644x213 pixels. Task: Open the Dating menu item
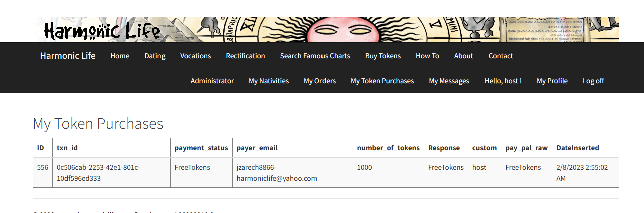pos(155,56)
